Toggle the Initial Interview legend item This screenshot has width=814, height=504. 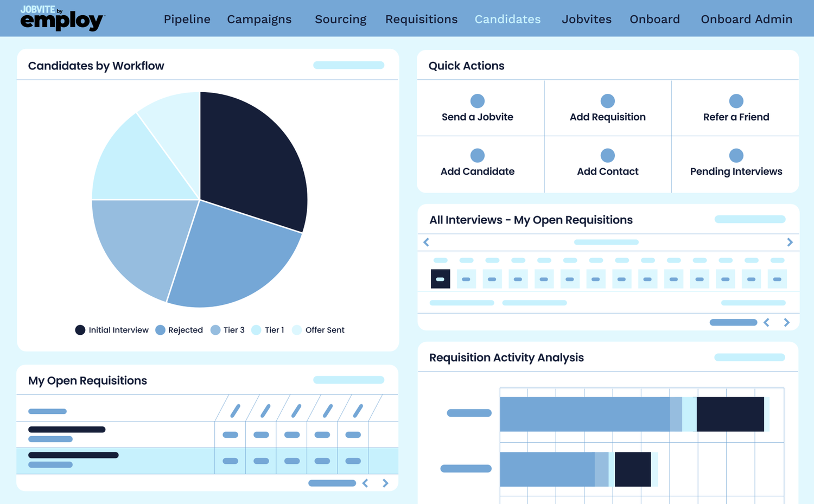[x=111, y=330]
